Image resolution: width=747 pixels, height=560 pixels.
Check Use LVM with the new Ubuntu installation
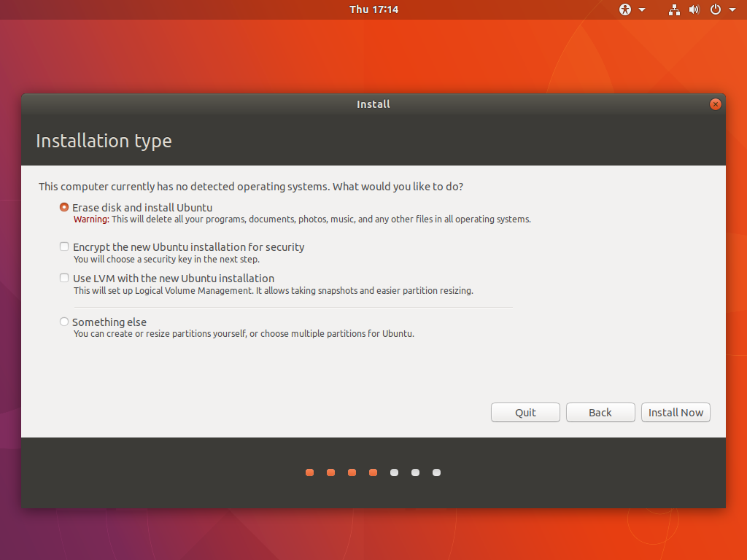[x=64, y=278]
